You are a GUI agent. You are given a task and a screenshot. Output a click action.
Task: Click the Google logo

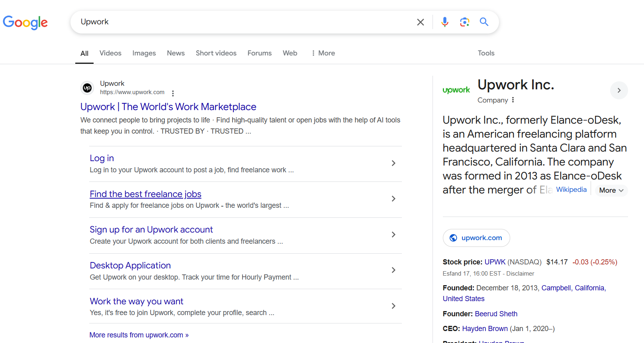point(25,22)
